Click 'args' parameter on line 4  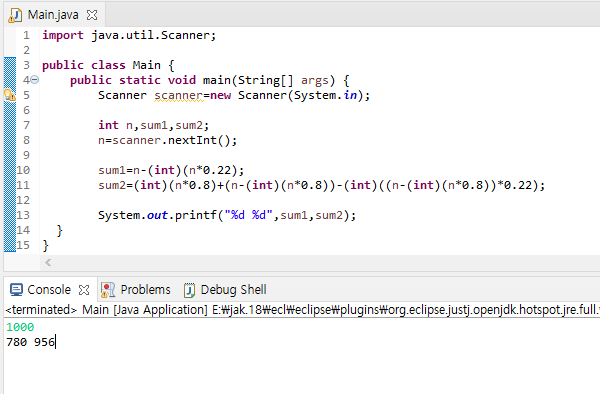click(315, 80)
